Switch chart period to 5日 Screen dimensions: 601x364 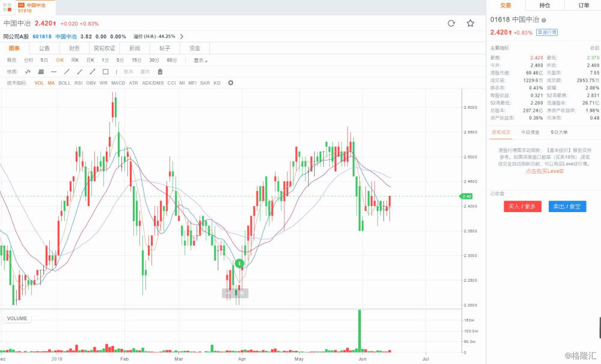point(44,60)
